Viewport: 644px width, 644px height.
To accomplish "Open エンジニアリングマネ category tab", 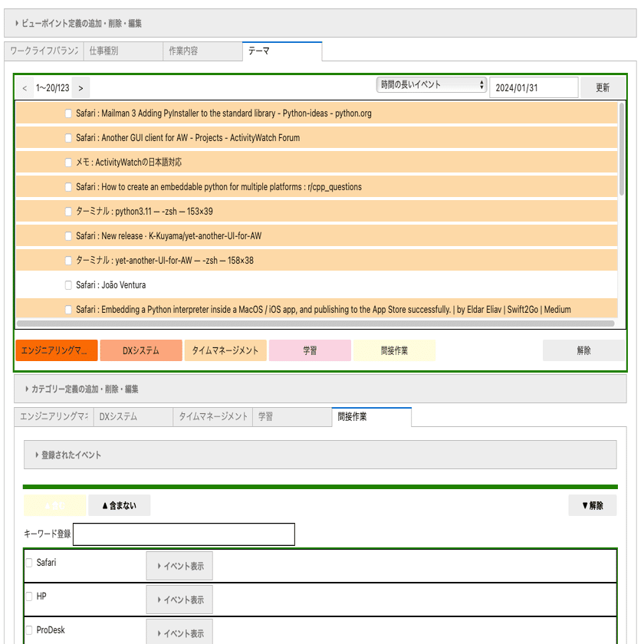I will tap(54, 417).
